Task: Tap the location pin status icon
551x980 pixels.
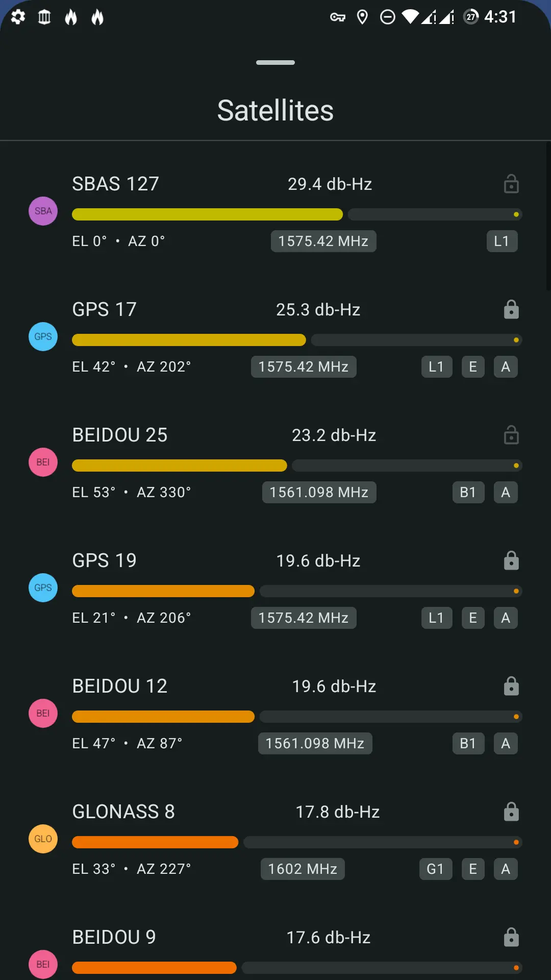Action: click(362, 17)
